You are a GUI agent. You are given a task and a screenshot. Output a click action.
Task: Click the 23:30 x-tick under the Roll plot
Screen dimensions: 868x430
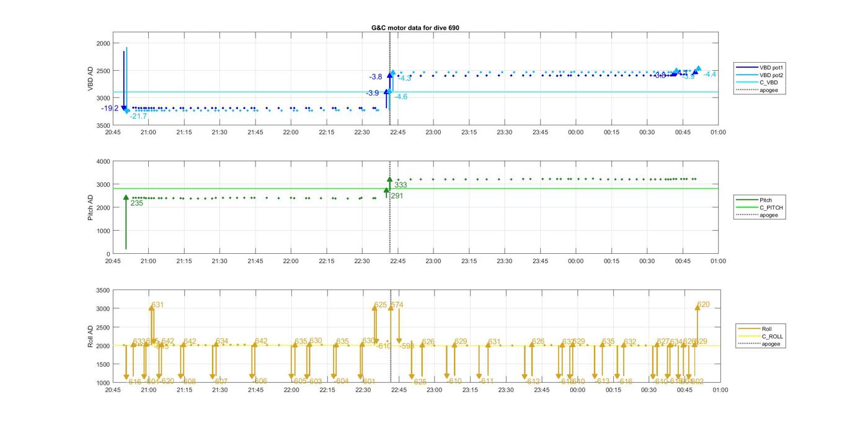(506, 390)
